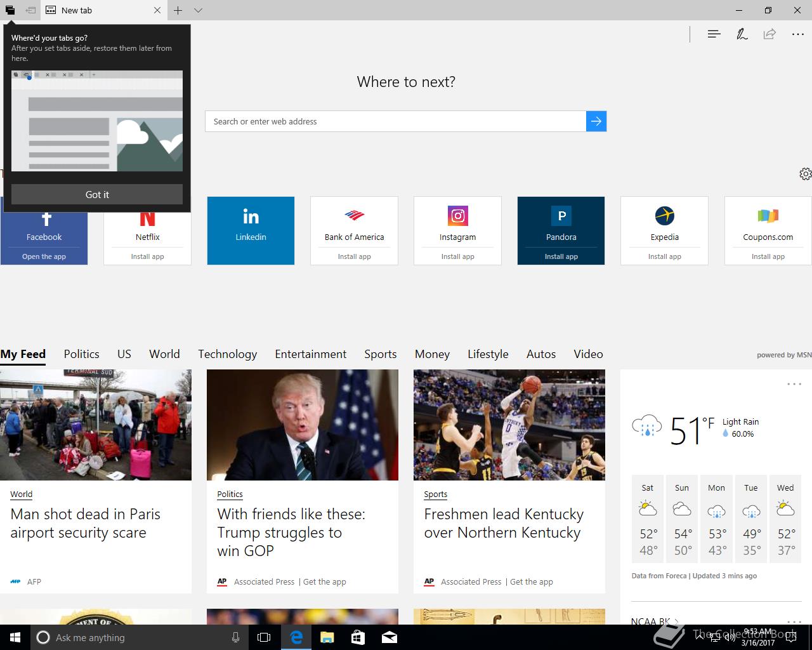This screenshot has height=650, width=812.
Task: Click Politics category label on Trump story
Action: click(x=230, y=494)
